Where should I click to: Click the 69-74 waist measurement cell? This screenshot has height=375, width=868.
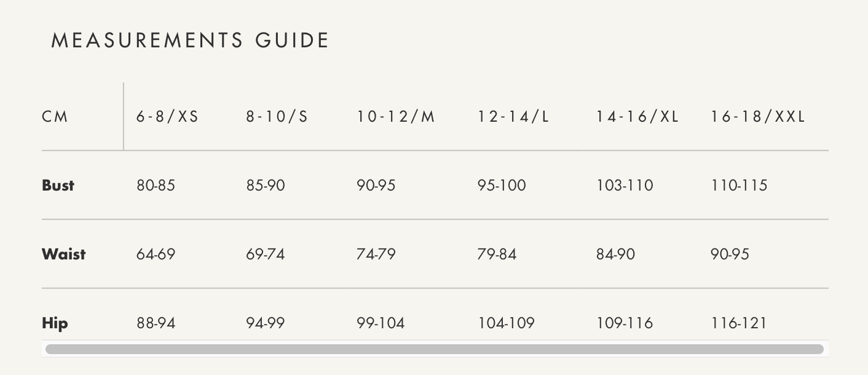pyautogui.click(x=265, y=255)
